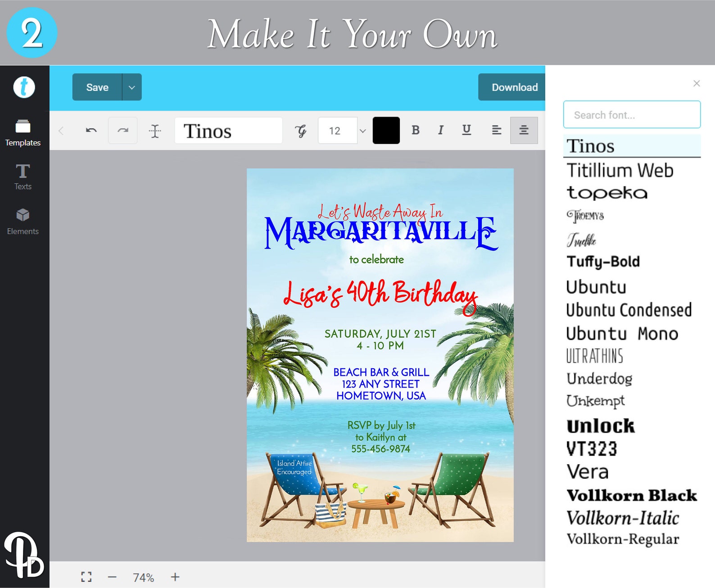The width and height of the screenshot is (715, 588).
Task: Open the Texts panel
Action: (x=23, y=177)
